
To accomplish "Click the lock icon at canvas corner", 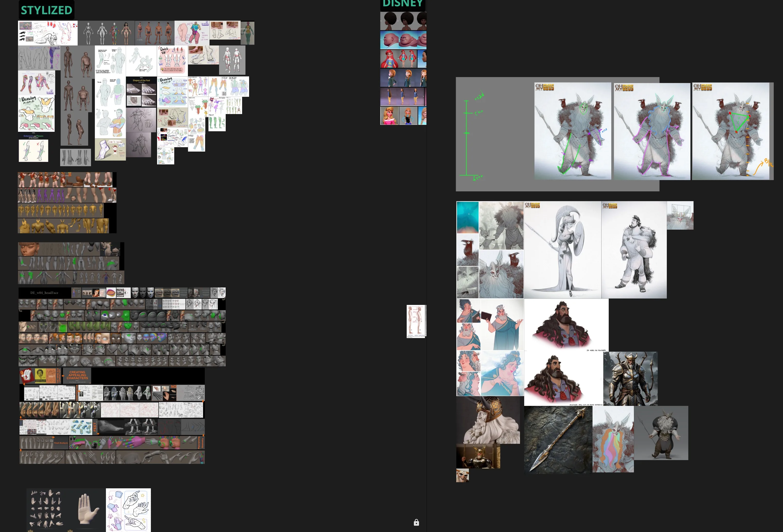I will coord(416,522).
